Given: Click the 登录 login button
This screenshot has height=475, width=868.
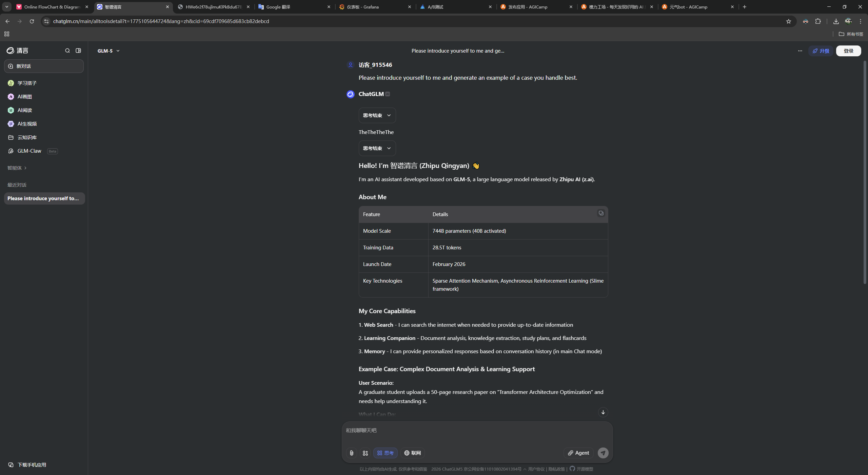Looking at the screenshot, I should (x=848, y=51).
